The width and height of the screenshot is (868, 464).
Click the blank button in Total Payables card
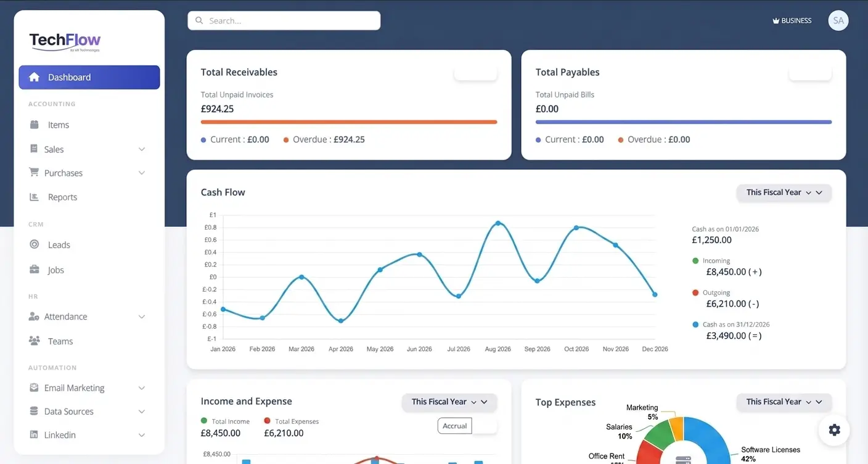point(811,73)
